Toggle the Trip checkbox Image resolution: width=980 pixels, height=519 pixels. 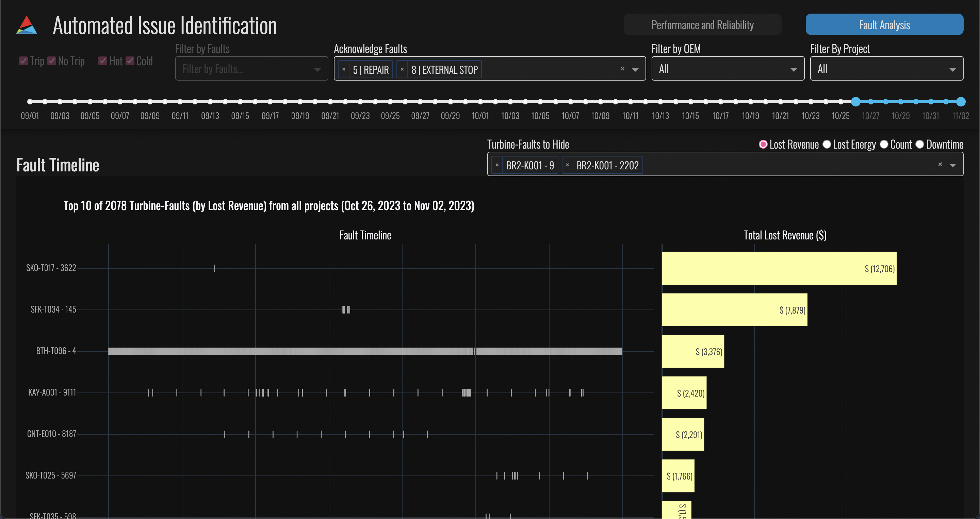pos(23,61)
